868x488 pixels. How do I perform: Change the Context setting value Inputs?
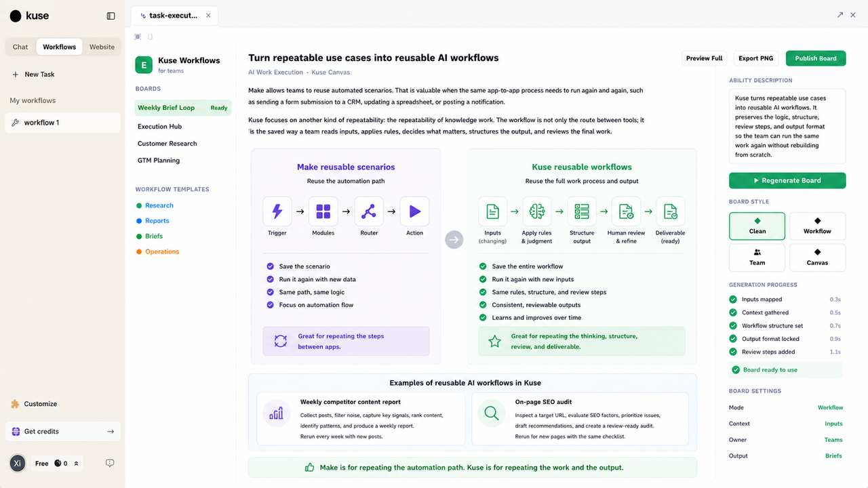833,424
